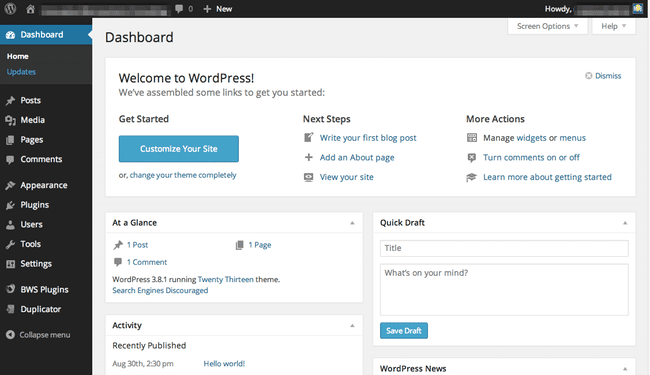Open the Hello world! post link
Image resolution: width=650 pixels, height=375 pixels.
[x=224, y=364]
